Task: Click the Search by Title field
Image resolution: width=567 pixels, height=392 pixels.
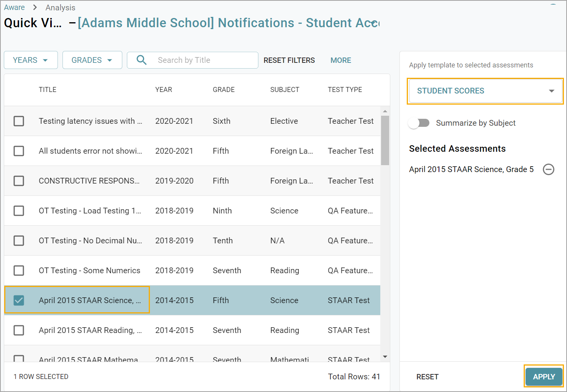Action: point(203,60)
